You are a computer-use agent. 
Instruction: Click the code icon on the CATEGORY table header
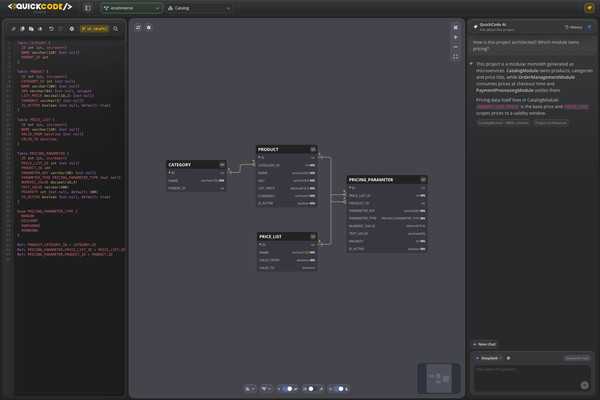tap(222, 165)
